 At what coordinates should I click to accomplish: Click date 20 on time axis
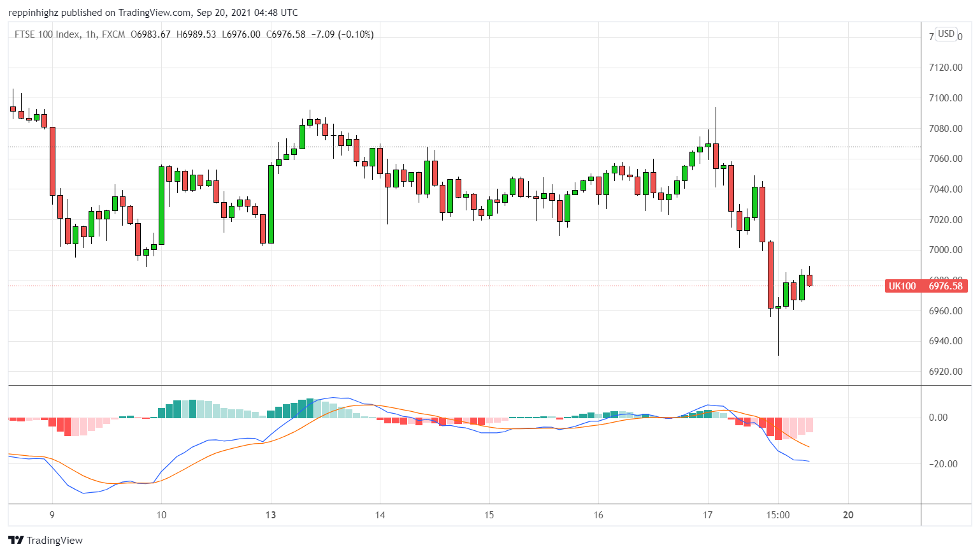(848, 515)
